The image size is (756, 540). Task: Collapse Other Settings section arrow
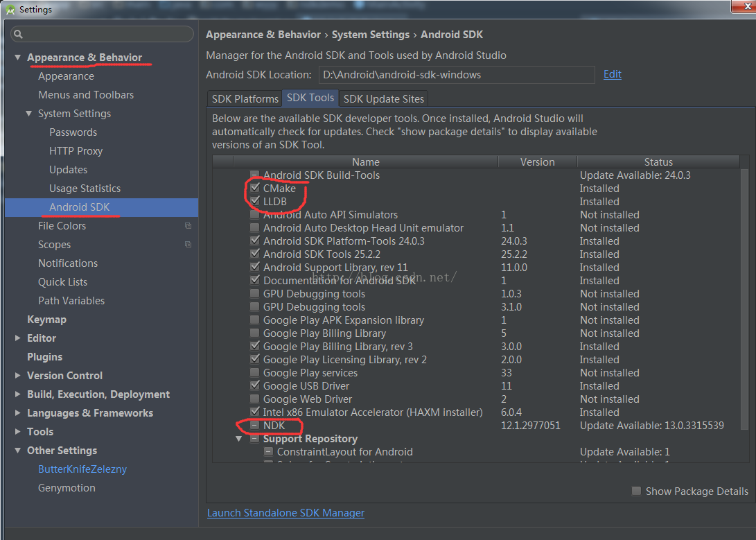point(18,451)
